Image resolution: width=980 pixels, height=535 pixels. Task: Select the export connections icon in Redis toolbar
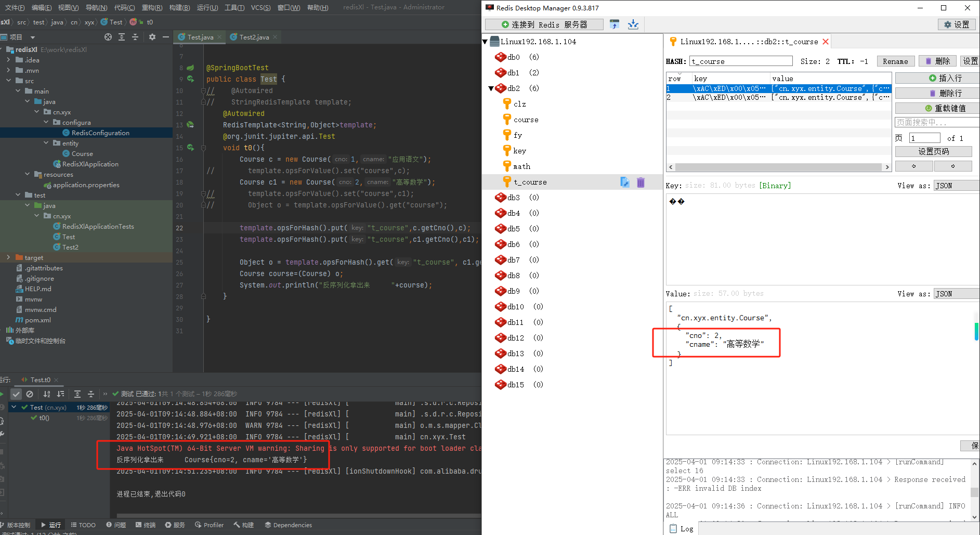click(614, 24)
